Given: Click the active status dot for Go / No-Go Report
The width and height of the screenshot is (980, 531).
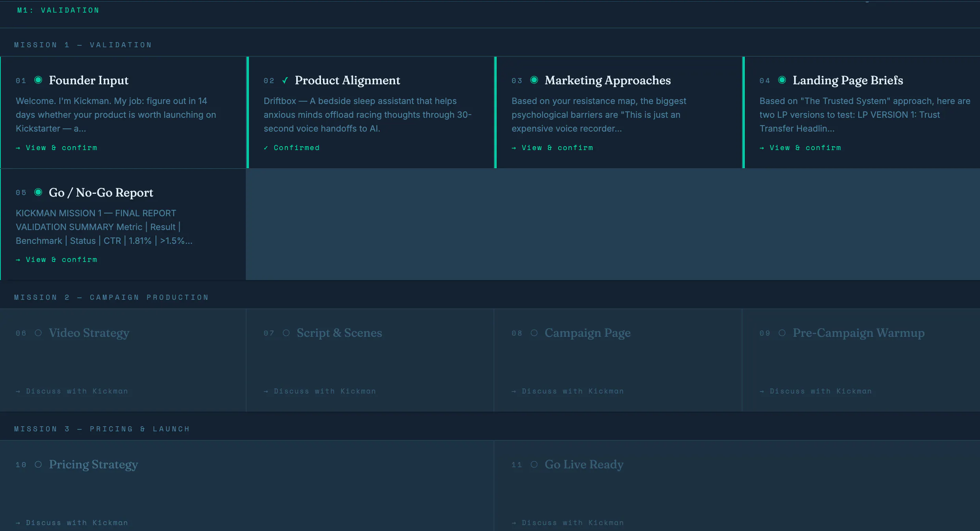Looking at the screenshot, I should click(x=38, y=192).
